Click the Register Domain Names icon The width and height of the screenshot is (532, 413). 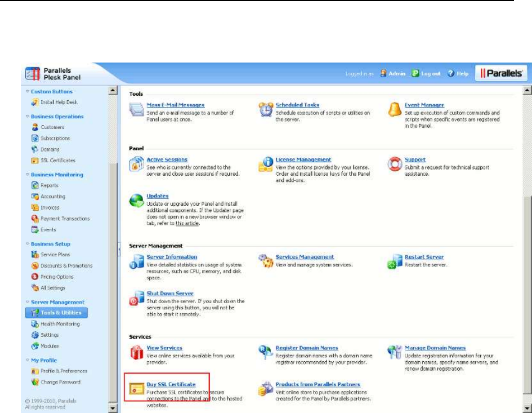[266, 352]
